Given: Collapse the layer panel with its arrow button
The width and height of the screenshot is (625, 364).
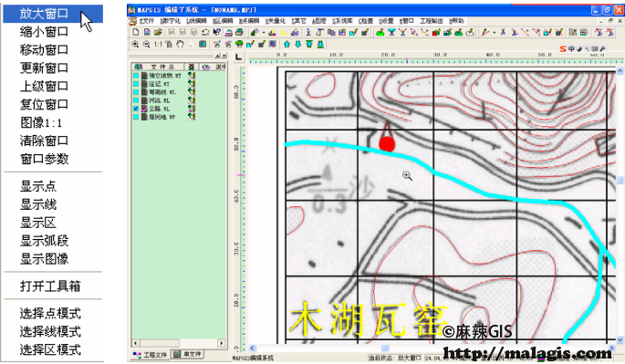Looking at the screenshot, I should click(218, 56).
